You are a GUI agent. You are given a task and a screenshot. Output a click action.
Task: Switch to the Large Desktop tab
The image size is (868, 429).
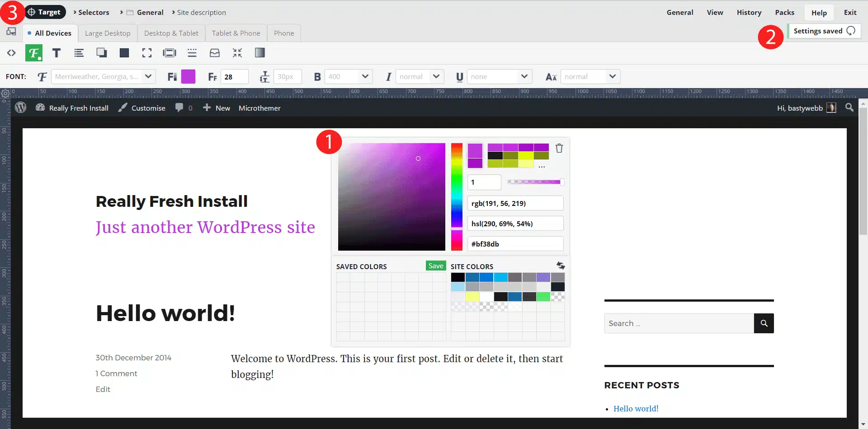click(x=108, y=33)
